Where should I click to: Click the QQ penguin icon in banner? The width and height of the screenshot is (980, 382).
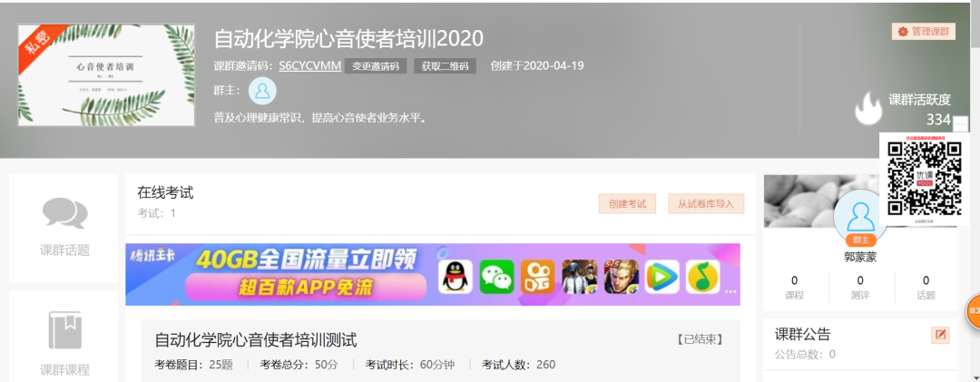coord(456,277)
